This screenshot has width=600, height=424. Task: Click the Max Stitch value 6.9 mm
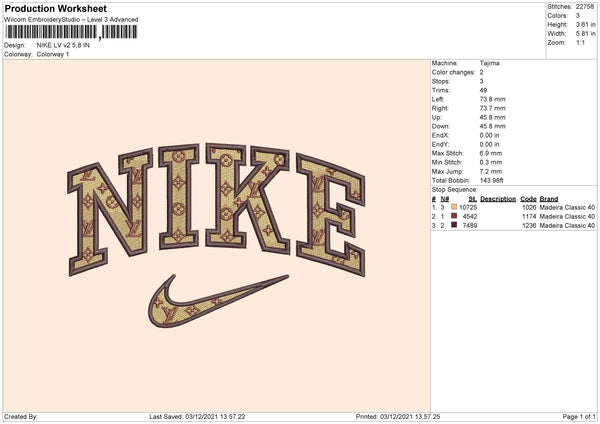click(x=491, y=153)
